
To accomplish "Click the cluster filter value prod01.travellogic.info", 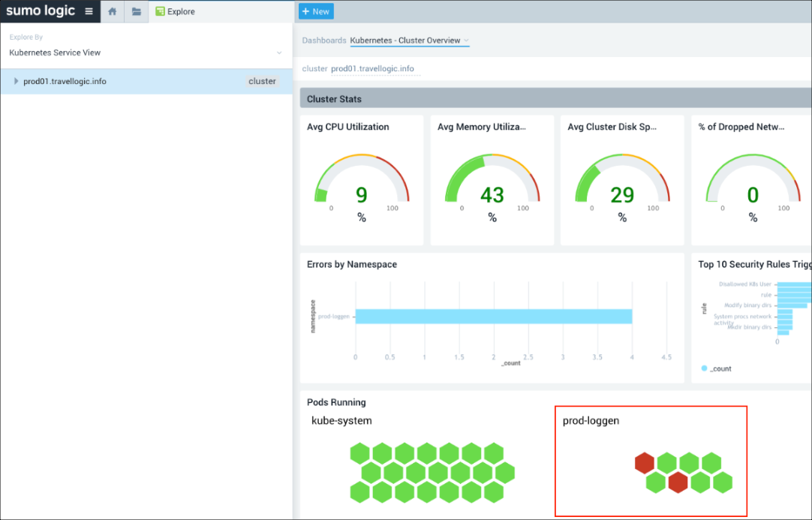I will coord(372,69).
